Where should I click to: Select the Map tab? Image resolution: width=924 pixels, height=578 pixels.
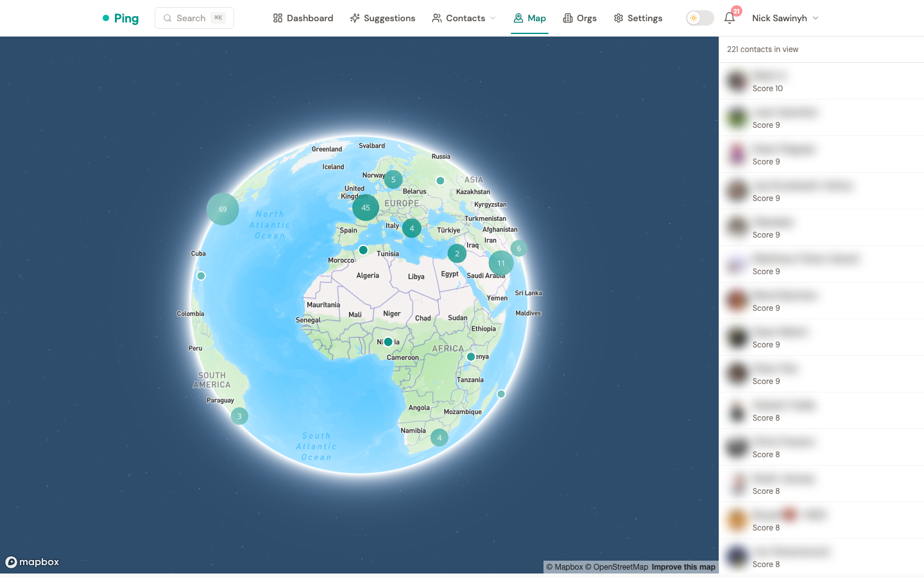tap(529, 18)
